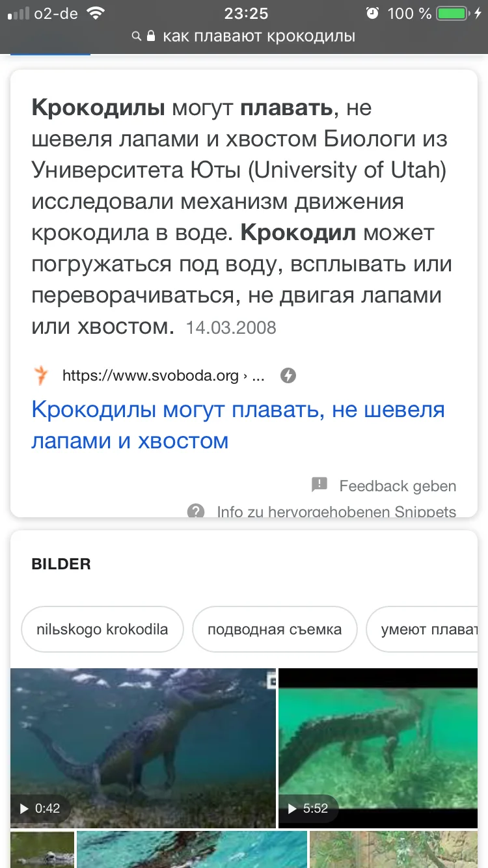Select the "nilskogo krokodila" filter chip
This screenshot has width=488, height=868.
click(102, 629)
